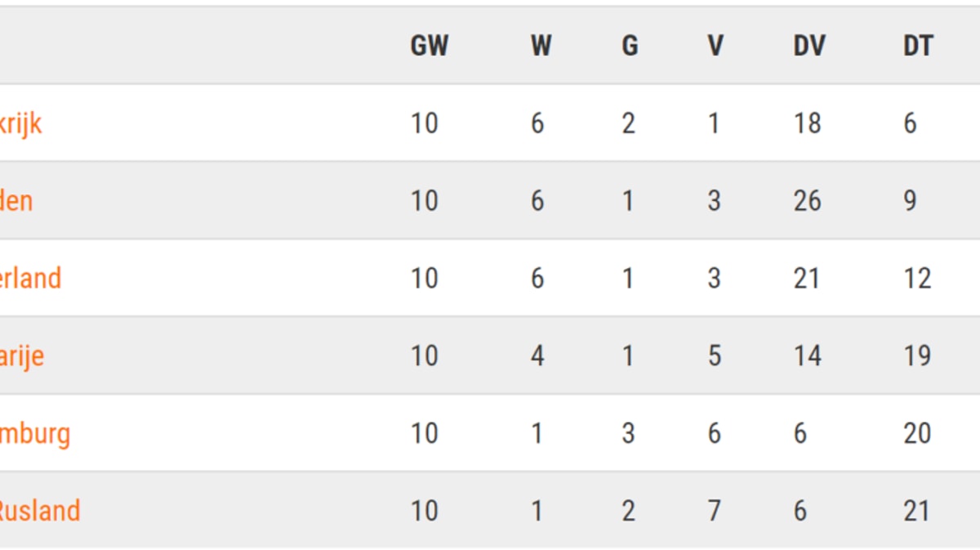Click the DV value 14 cell

[807, 356]
